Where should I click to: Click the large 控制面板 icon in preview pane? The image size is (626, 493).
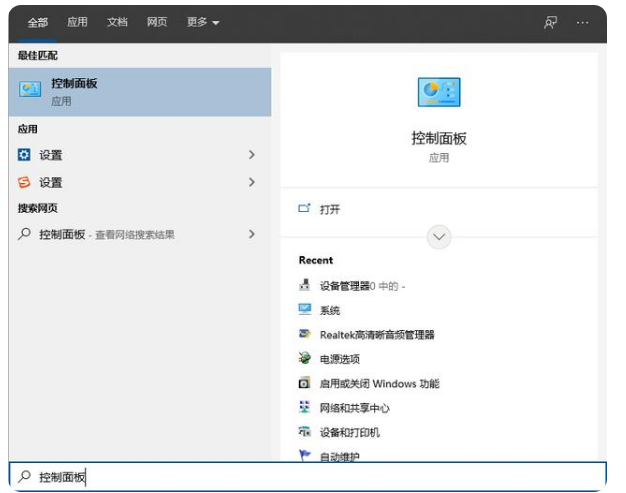[438, 92]
